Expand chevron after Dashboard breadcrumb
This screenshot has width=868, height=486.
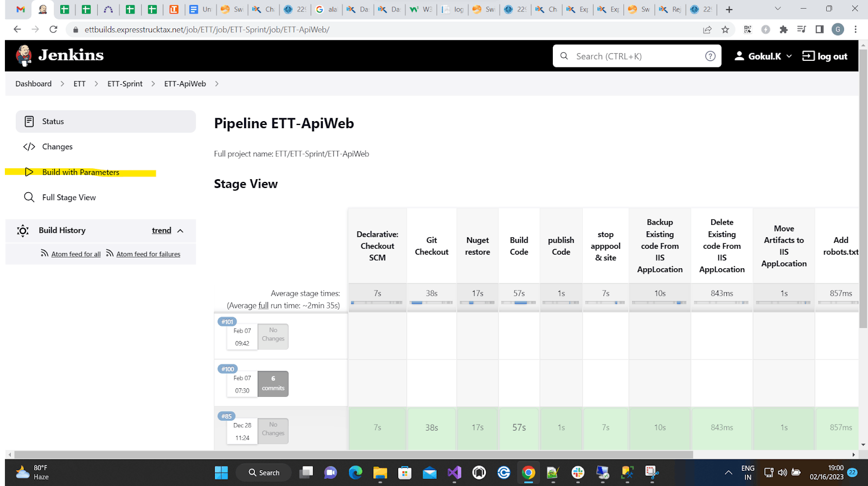pyautogui.click(x=62, y=84)
